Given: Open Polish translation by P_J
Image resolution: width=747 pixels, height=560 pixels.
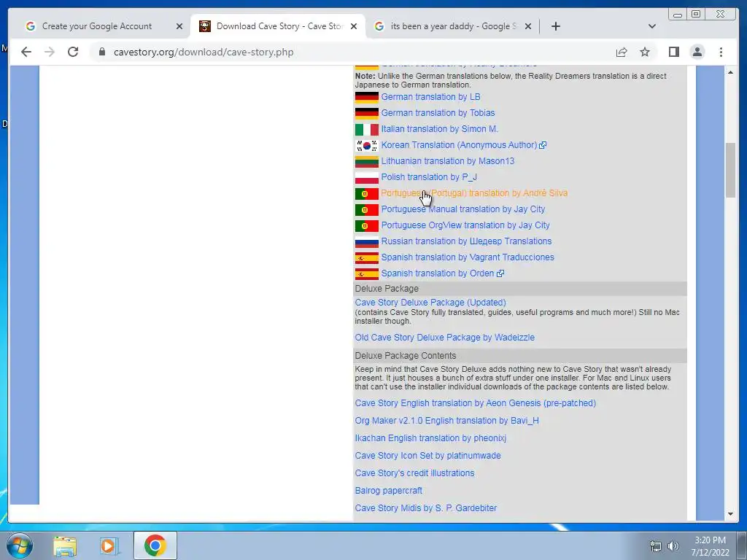Looking at the screenshot, I should click(x=429, y=177).
